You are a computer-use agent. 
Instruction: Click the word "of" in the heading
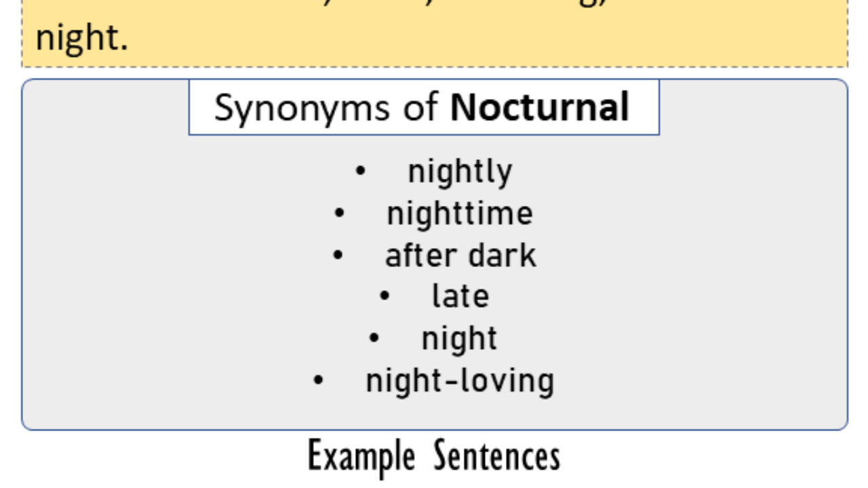coord(421,108)
